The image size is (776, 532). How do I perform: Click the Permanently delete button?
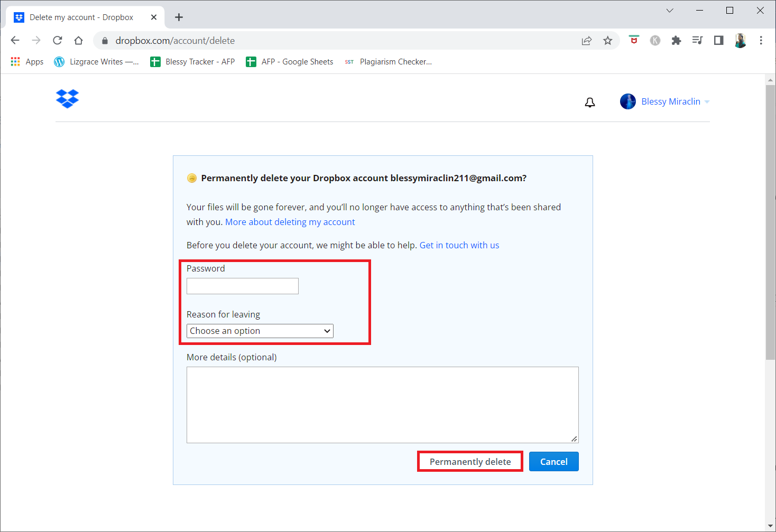(x=470, y=462)
